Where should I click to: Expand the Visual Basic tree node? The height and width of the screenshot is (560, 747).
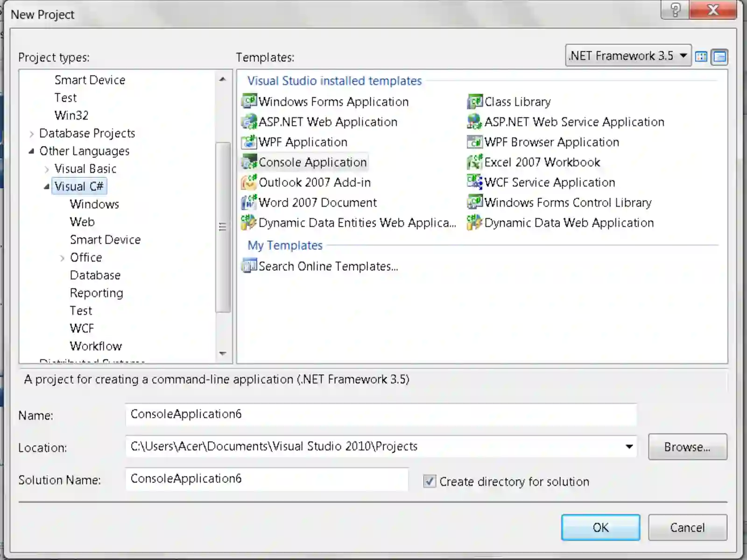[47, 169]
